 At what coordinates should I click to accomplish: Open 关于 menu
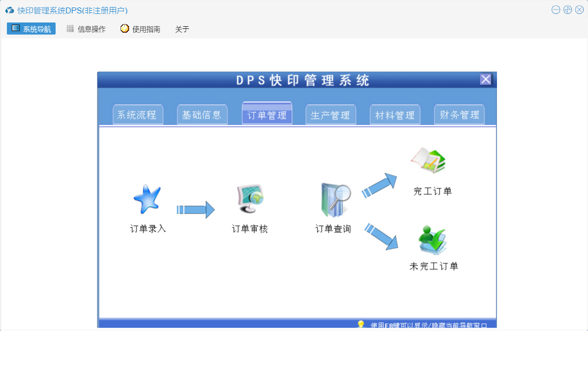[182, 29]
